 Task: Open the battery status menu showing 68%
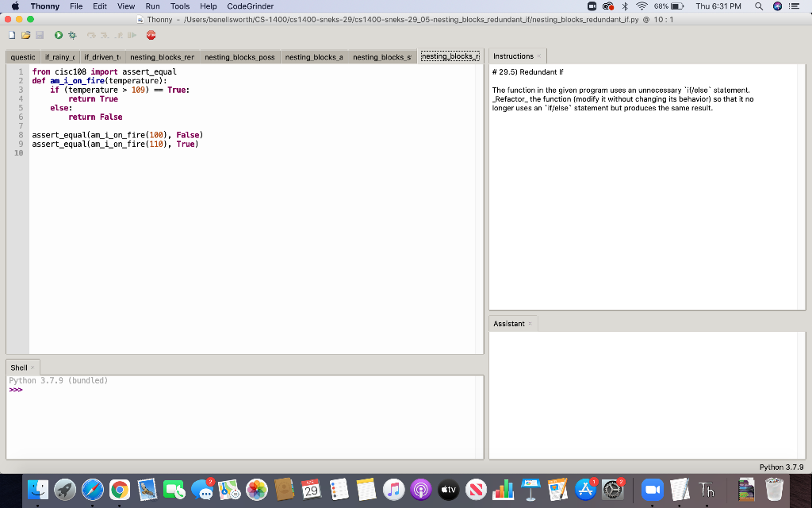668,6
